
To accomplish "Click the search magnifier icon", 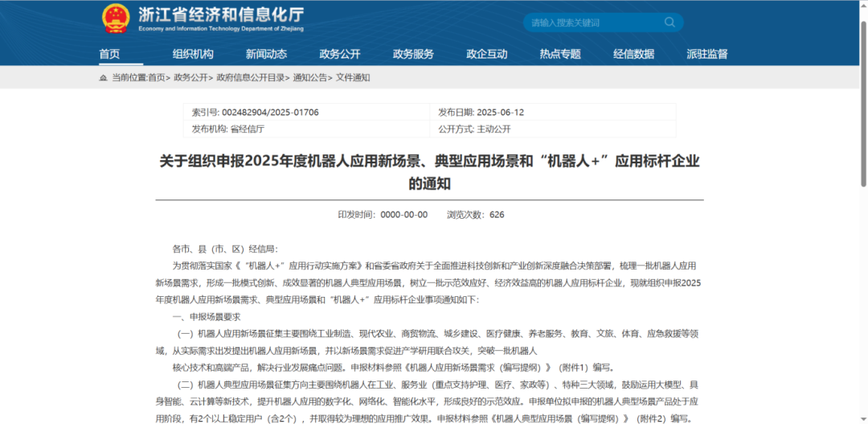I will point(669,23).
